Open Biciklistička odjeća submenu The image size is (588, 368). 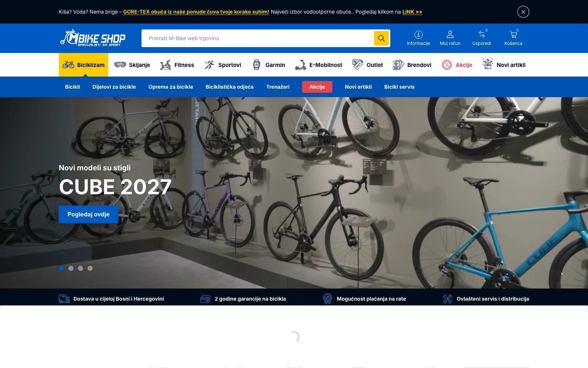(x=229, y=87)
